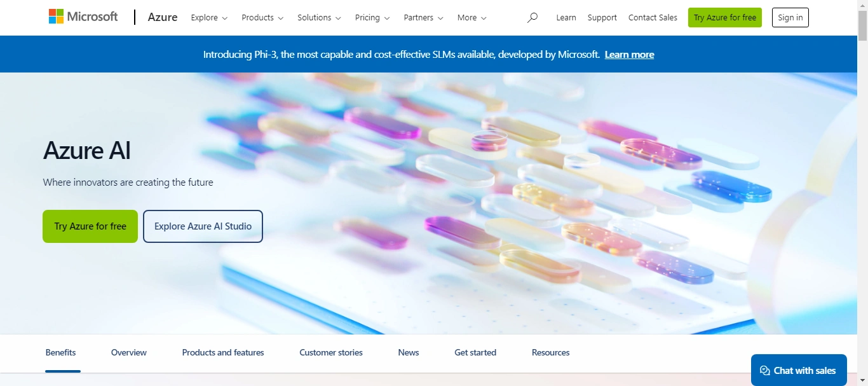Click the Microsoft logo

tap(83, 17)
